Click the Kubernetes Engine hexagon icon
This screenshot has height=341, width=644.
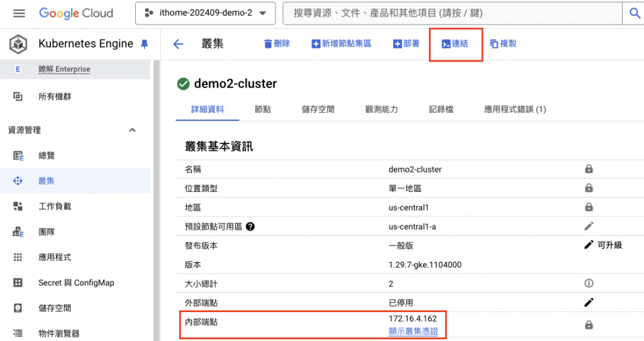[x=18, y=44]
